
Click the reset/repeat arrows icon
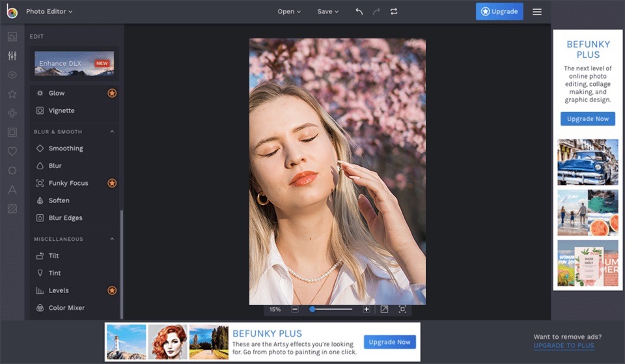click(394, 12)
